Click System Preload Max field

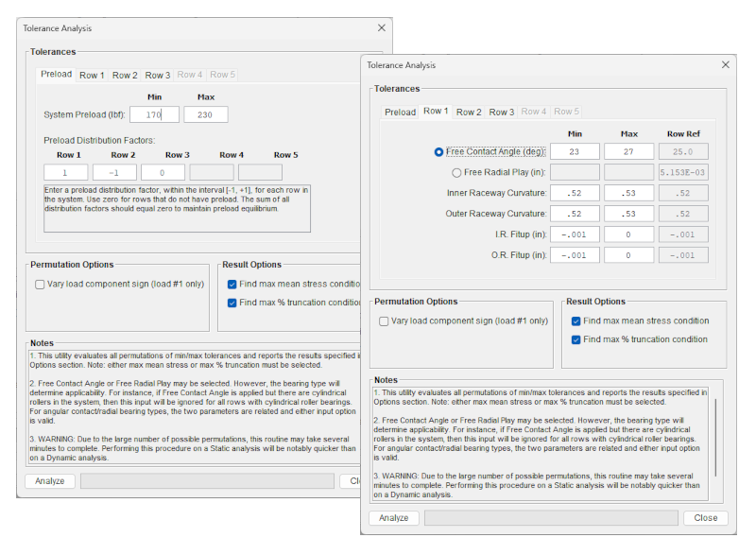point(206,114)
